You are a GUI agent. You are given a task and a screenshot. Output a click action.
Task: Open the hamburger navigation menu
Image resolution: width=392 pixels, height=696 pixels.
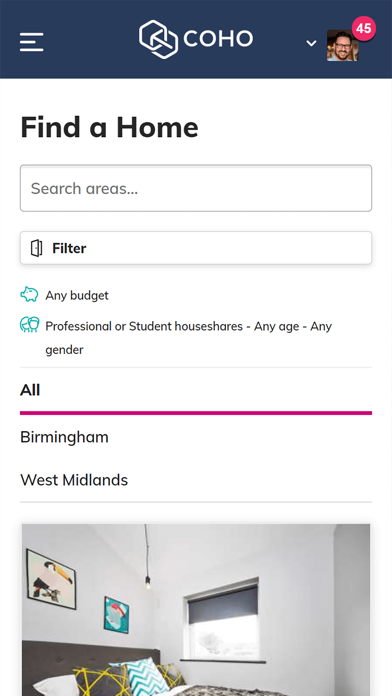click(x=32, y=42)
